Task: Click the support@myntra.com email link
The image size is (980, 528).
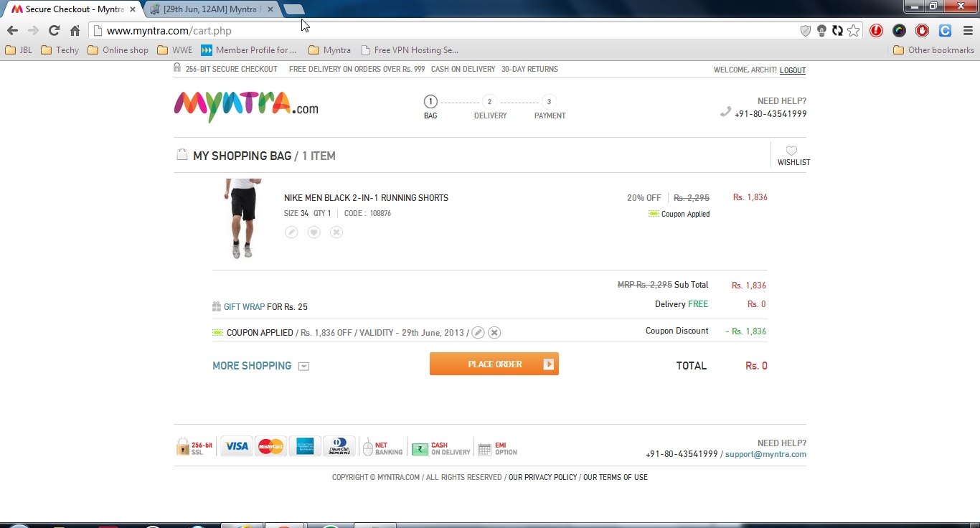Action: click(x=765, y=454)
